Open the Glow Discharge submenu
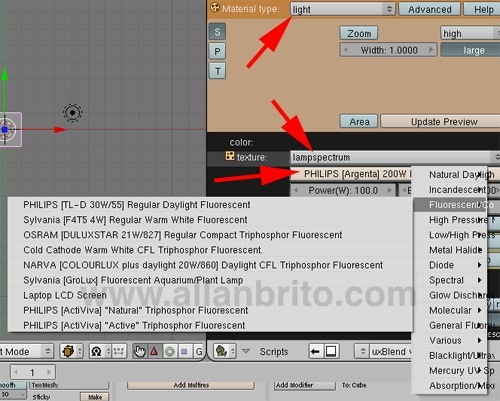Image resolution: width=500 pixels, height=401 pixels. click(450, 295)
